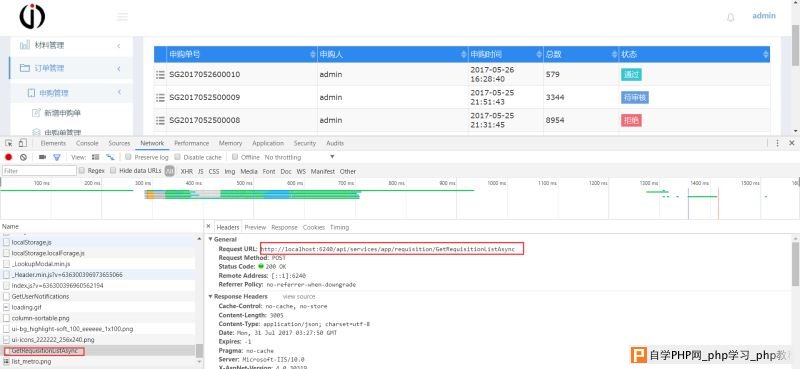800x369 pixels.
Task: Filter requests by CSS
Action: click(x=214, y=171)
